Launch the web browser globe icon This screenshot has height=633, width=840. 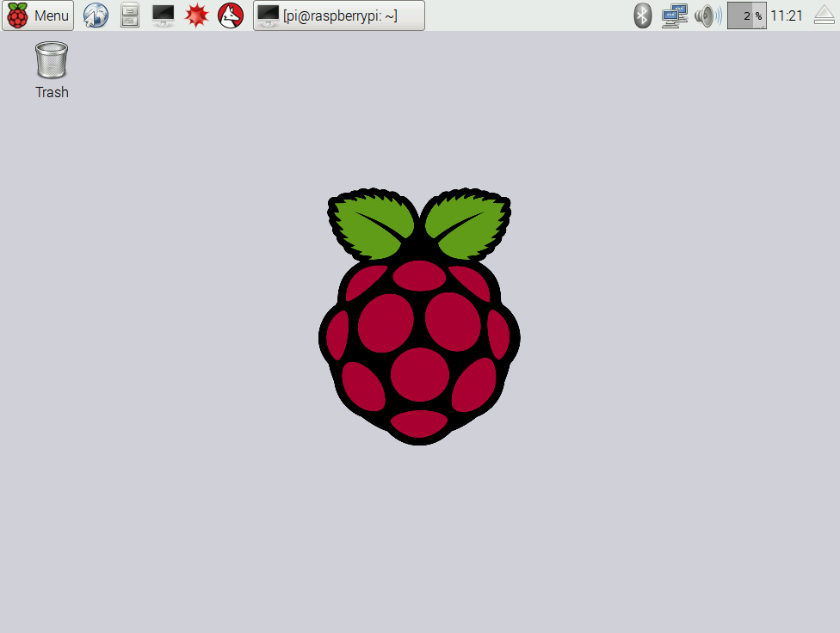[x=96, y=15]
